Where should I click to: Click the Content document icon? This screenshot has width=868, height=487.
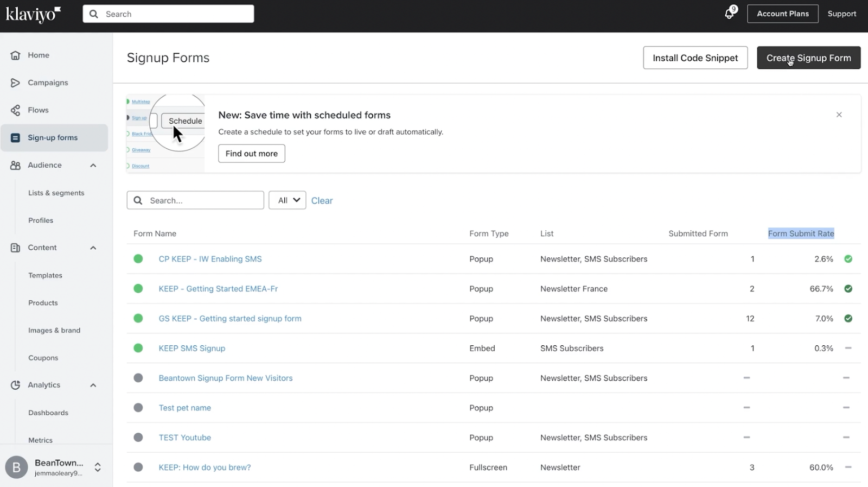coord(15,248)
